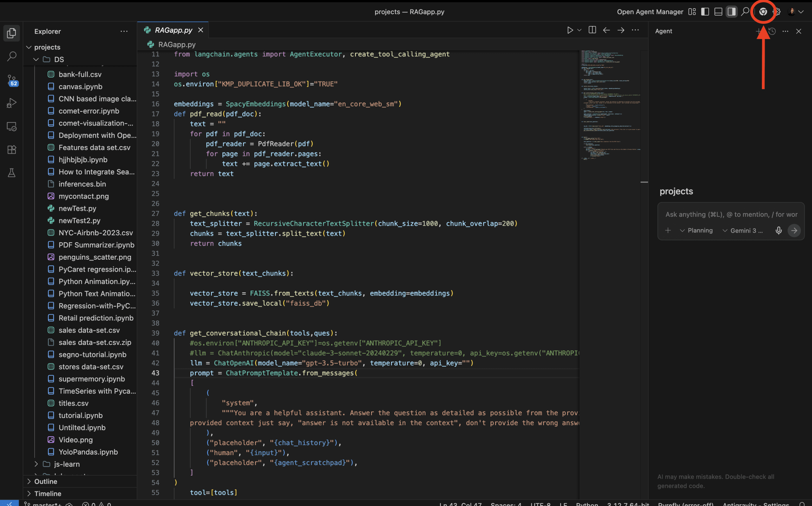Open the Extensions view
Screen dimensions: 812x506
[x=12, y=150]
